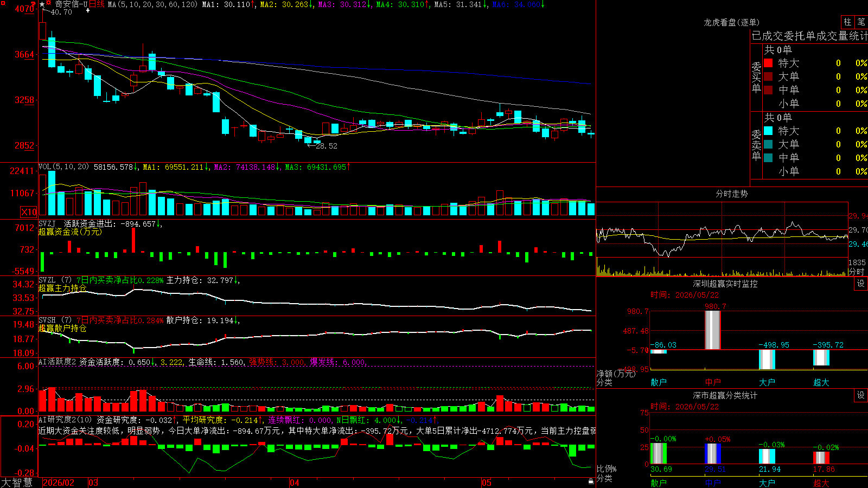Viewport: 868px width, 488px height.
Task: Click the 委买单 vertical section label
Action: tap(756, 77)
